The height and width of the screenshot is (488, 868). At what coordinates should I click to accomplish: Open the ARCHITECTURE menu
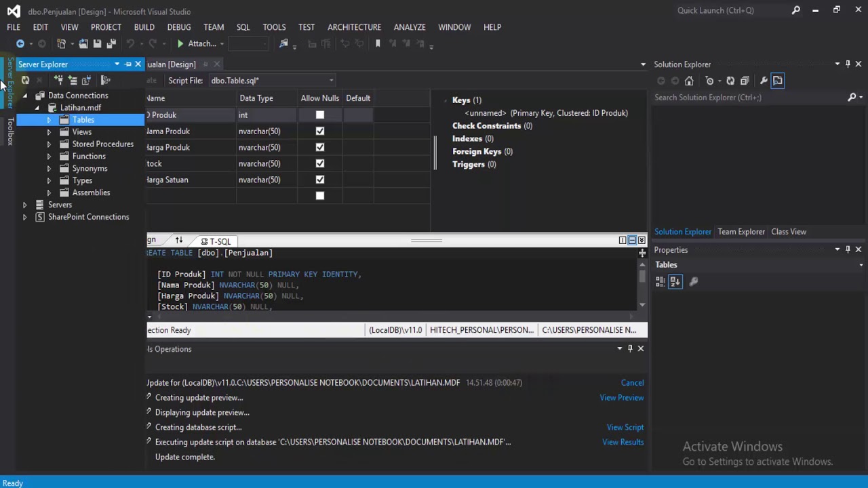pos(354,27)
